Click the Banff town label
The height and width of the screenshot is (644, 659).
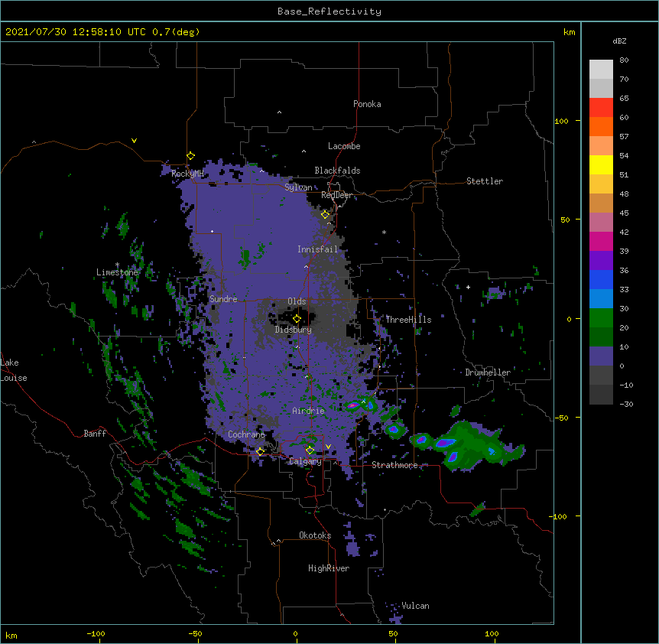click(95, 434)
